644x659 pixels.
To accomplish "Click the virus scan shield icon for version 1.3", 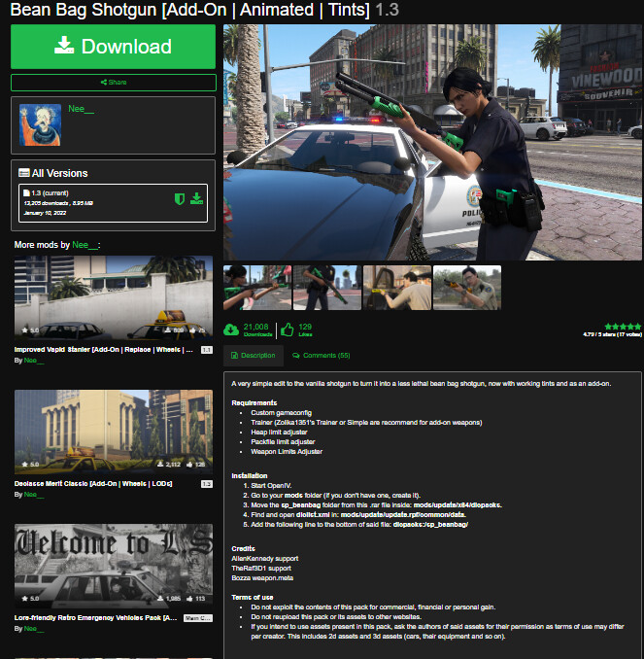I will [180, 199].
